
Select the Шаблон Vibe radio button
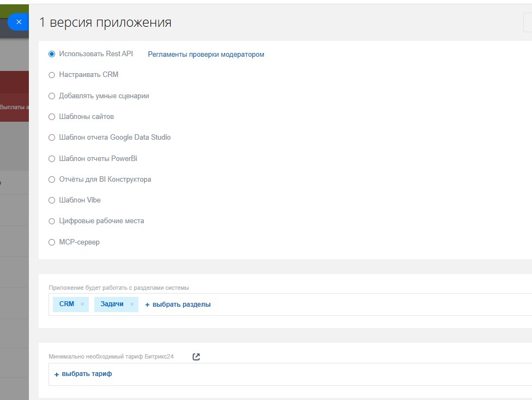click(x=52, y=200)
